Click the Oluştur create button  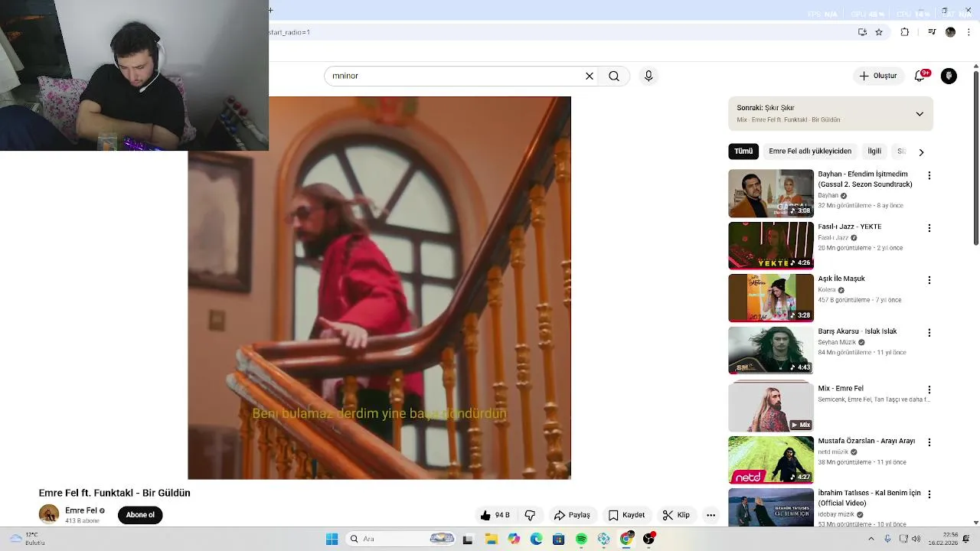pyautogui.click(x=877, y=76)
